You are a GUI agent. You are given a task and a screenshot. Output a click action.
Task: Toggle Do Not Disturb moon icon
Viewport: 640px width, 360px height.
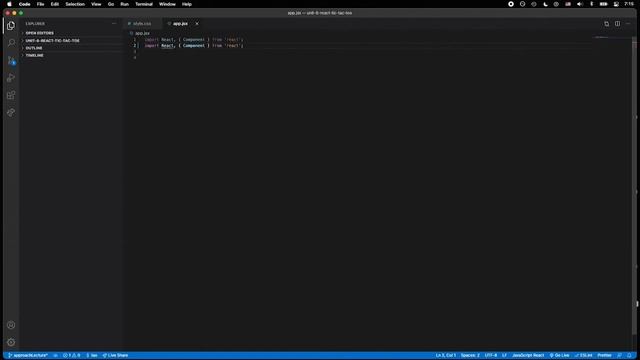545,4
